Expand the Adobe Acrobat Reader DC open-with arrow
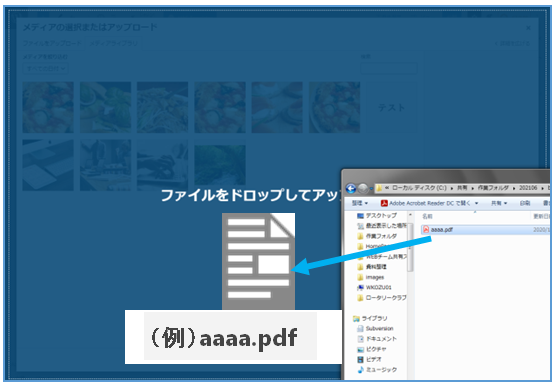 click(476, 203)
